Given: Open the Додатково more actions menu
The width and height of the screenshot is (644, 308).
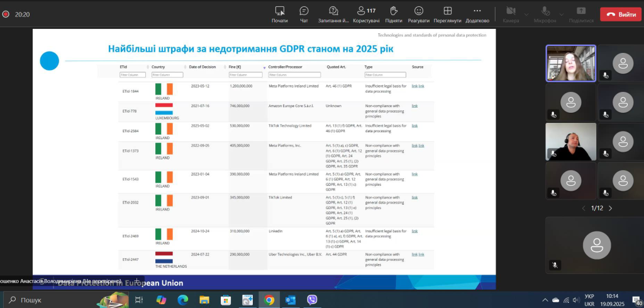Looking at the screenshot, I should 477,14.
